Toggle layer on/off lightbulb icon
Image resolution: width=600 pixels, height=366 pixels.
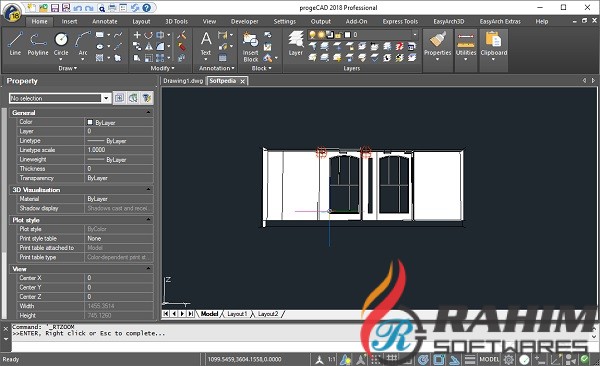(312, 35)
